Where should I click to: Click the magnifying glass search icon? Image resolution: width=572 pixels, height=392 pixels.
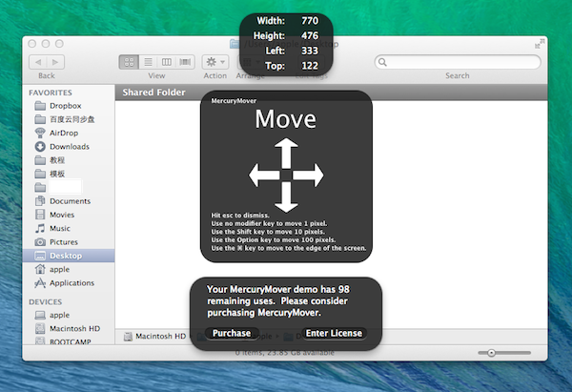tap(382, 62)
